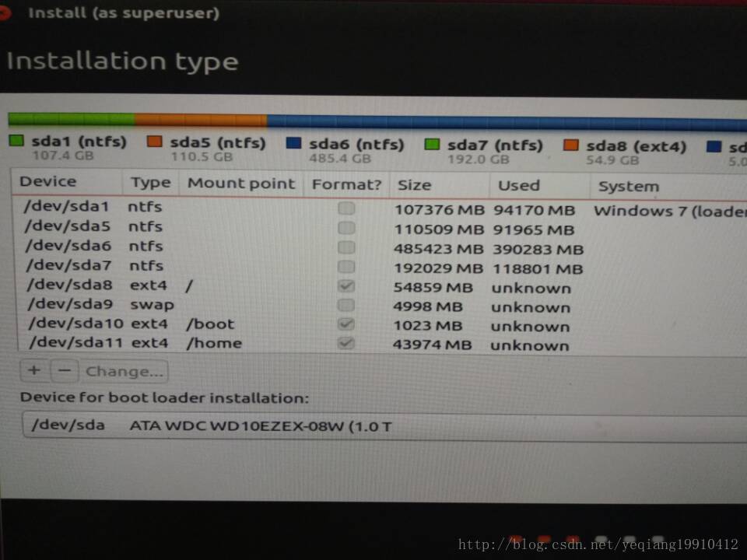Click the remove partition minus button
Viewport: 747px width, 560px height.
coord(65,370)
